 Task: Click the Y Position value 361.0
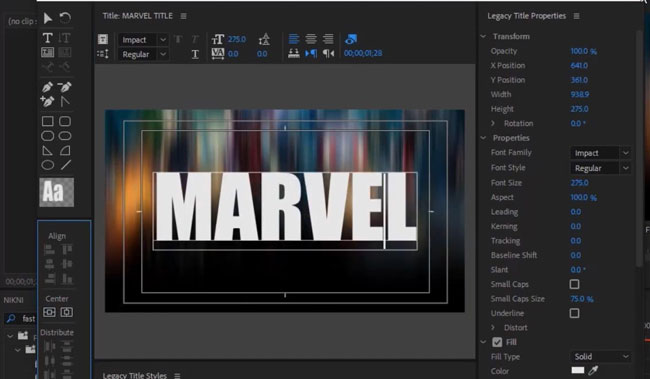[579, 80]
